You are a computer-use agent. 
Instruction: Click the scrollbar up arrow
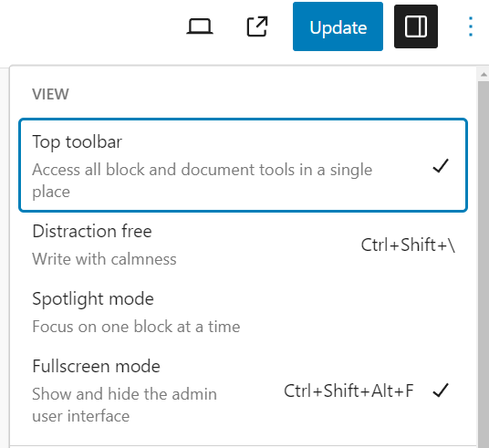tap(484, 75)
